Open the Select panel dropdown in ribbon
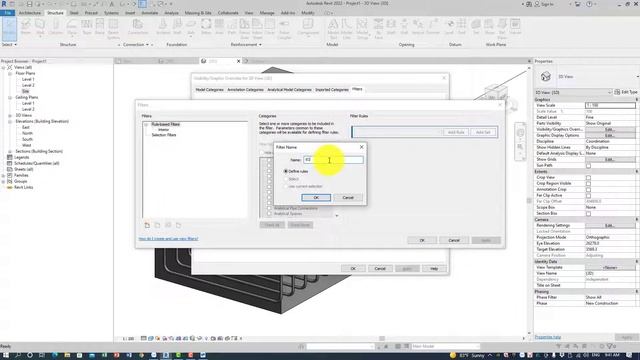 [x=9, y=44]
